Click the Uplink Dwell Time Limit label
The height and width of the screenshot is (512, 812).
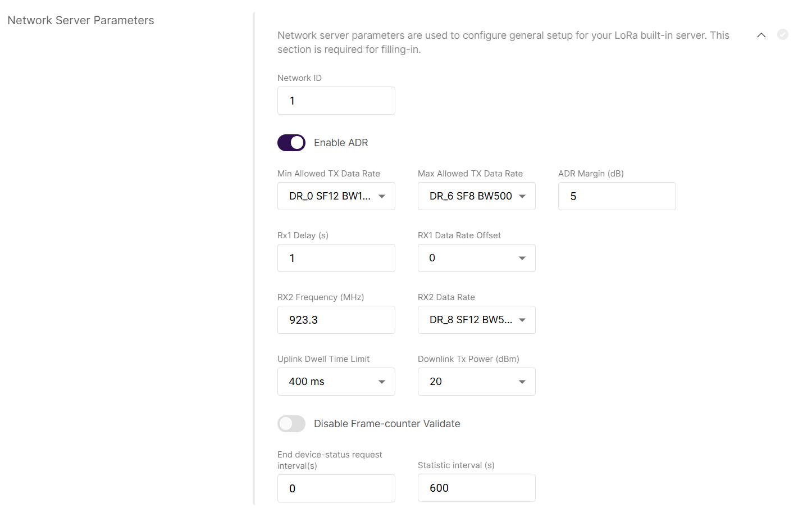point(323,359)
